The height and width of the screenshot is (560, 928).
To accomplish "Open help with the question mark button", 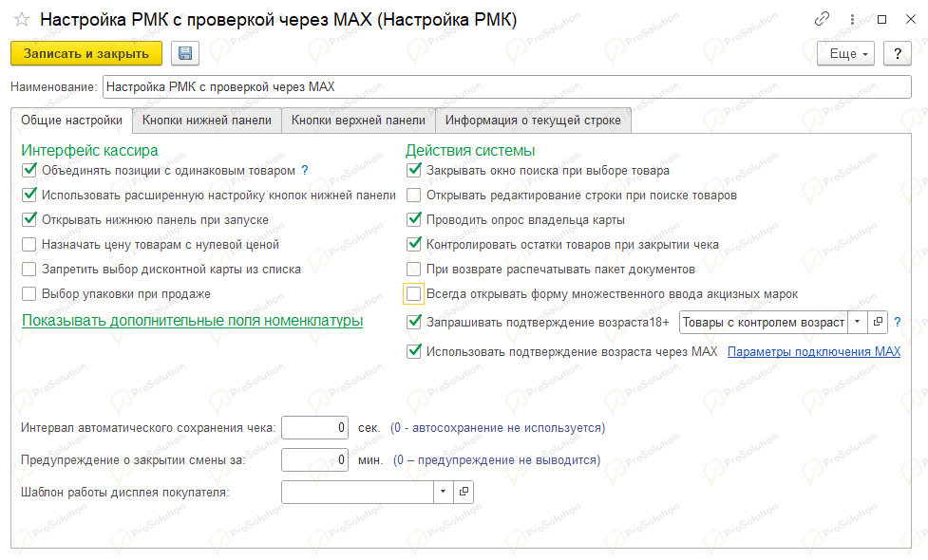I will [x=898, y=54].
